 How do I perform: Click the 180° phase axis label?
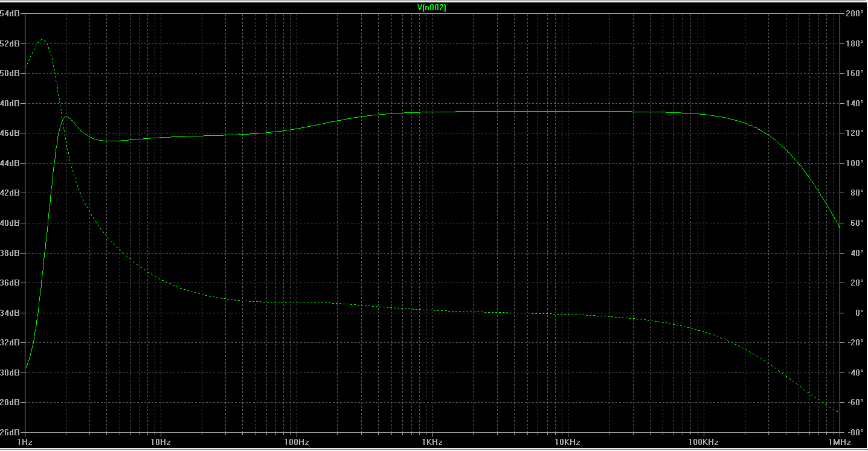coord(855,43)
